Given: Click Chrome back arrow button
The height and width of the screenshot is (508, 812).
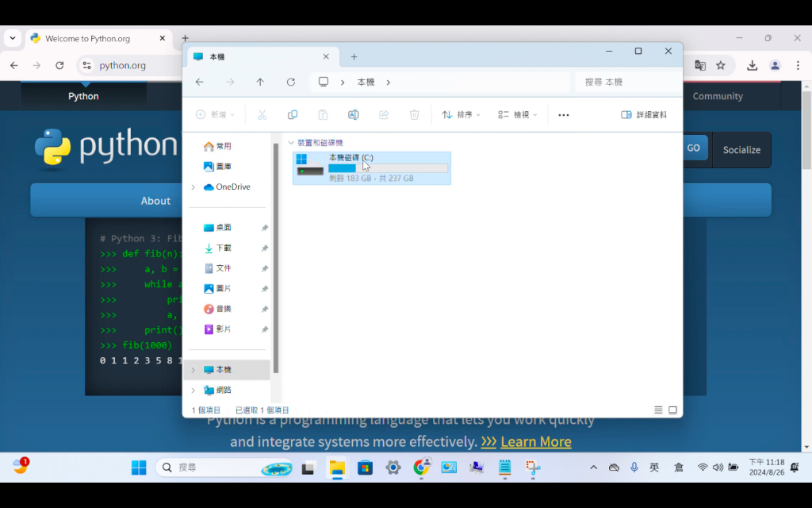Looking at the screenshot, I should (x=14, y=65).
